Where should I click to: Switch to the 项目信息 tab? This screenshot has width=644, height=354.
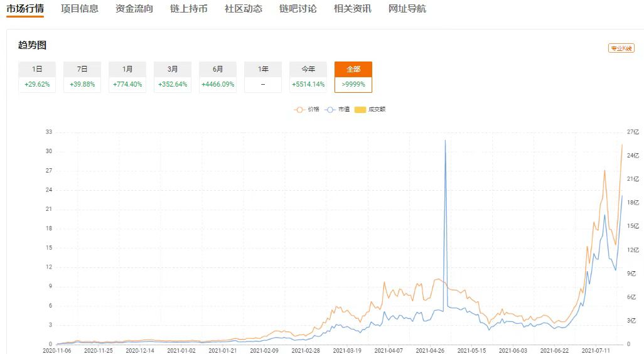[x=80, y=9]
